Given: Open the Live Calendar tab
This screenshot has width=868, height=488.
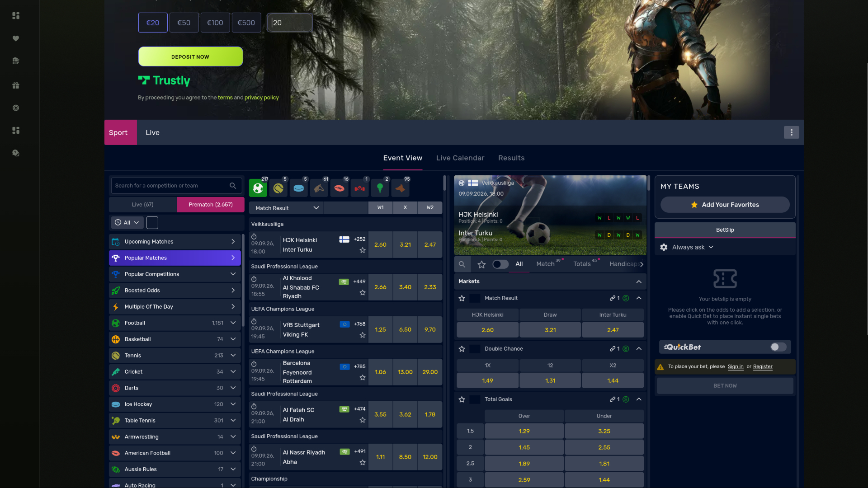Looking at the screenshot, I should pyautogui.click(x=460, y=158).
